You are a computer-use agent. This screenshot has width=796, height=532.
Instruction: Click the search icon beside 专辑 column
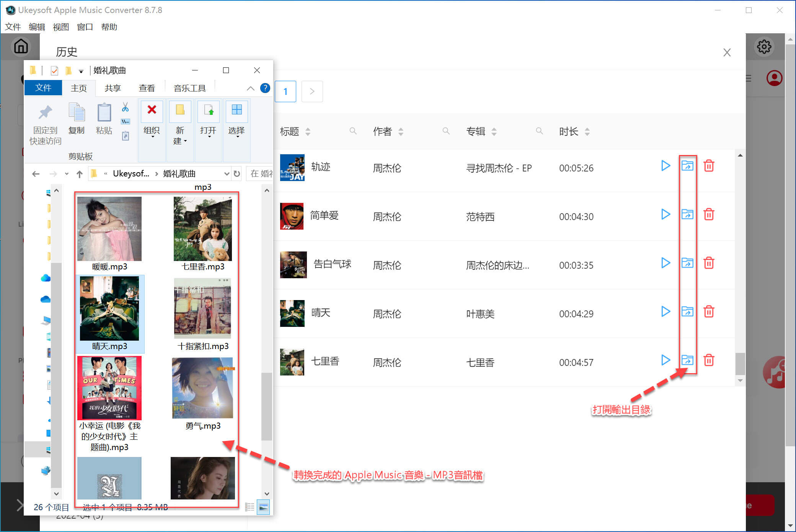click(539, 131)
